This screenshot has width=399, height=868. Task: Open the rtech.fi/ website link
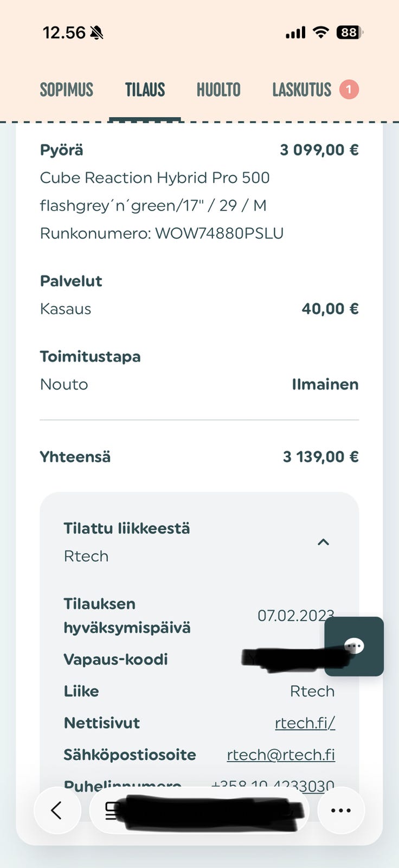click(305, 723)
